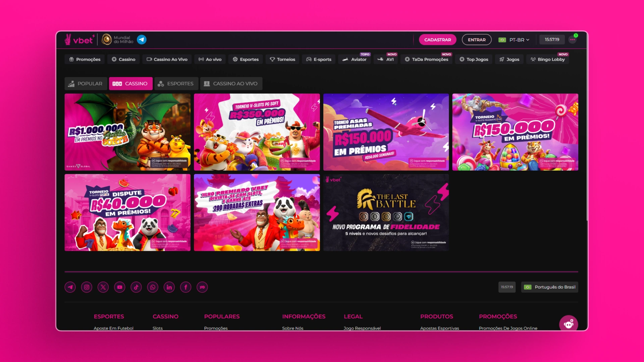The image size is (644, 362).
Task: Open the Dispute R$40.000 tournament banner
Action: coord(127,213)
